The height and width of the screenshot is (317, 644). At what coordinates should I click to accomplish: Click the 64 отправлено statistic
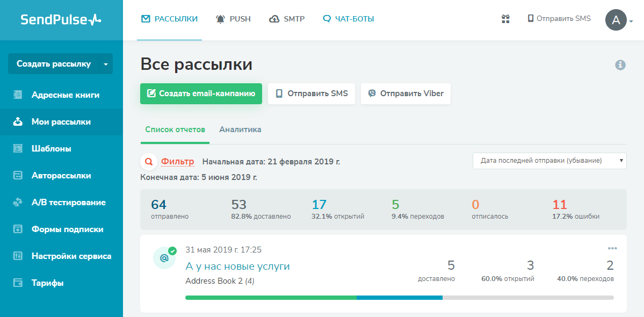pyautogui.click(x=170, y=210)
